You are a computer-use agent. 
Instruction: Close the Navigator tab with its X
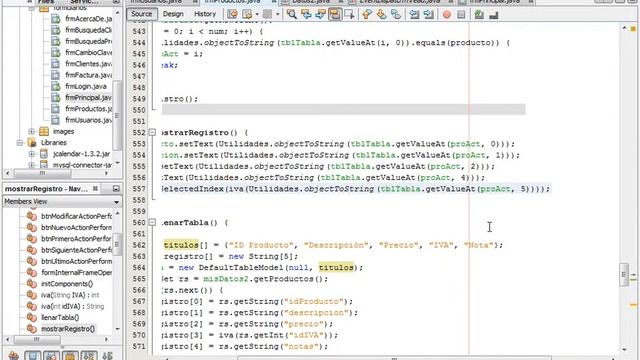point(95,189)
